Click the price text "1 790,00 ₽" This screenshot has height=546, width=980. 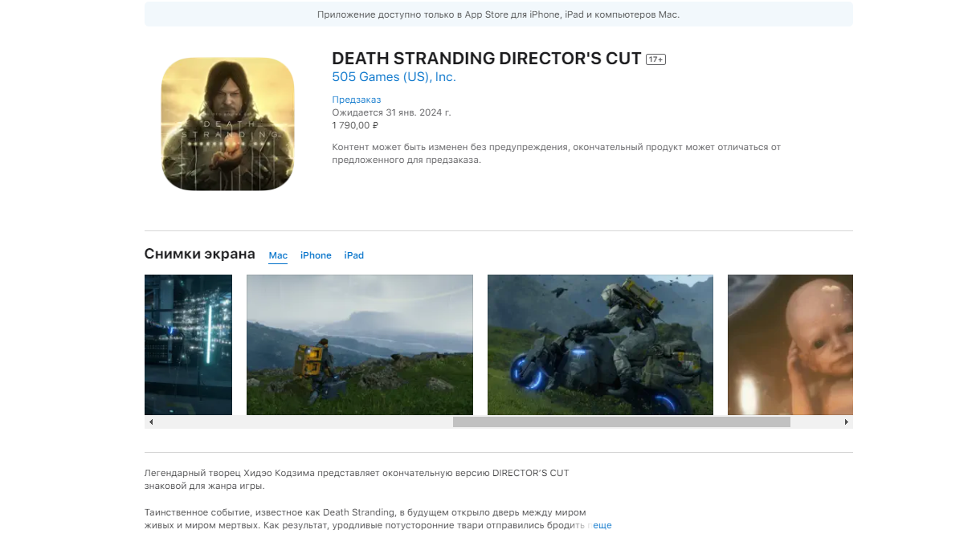pyautogui.click(x=355, y=125)
